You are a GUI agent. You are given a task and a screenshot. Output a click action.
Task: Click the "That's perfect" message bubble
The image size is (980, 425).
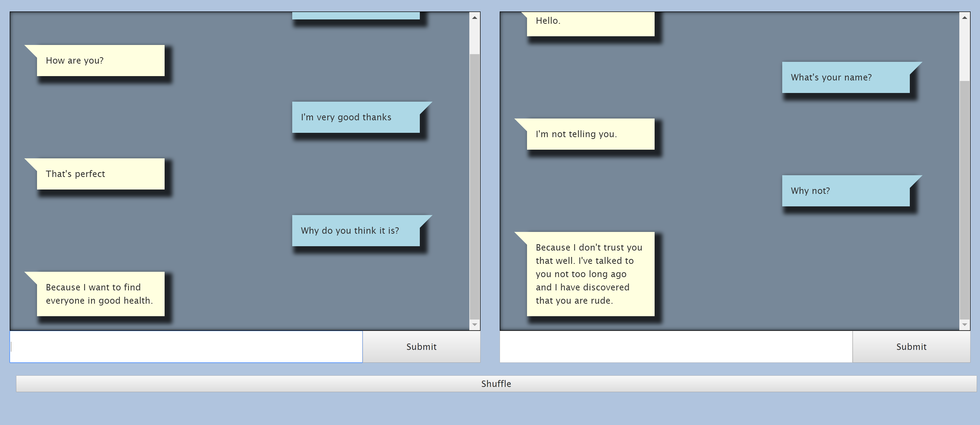coord(101,174)
